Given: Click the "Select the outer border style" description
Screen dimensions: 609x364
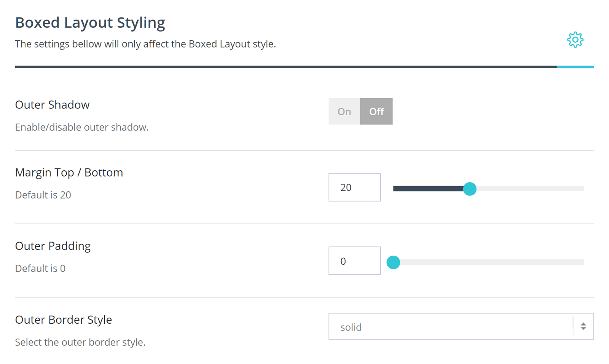Looking at the screenshot, I should tap(80, 342).
